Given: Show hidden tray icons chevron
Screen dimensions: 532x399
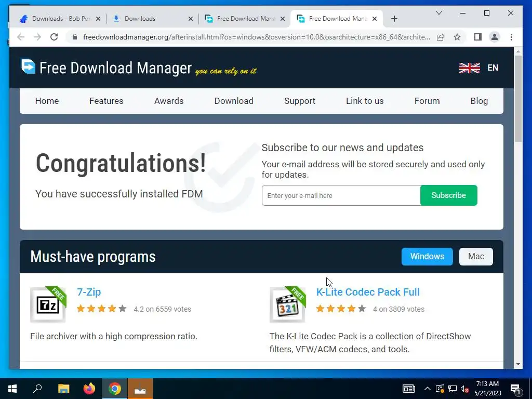Looking at the screenshot, I should [427, 389].
